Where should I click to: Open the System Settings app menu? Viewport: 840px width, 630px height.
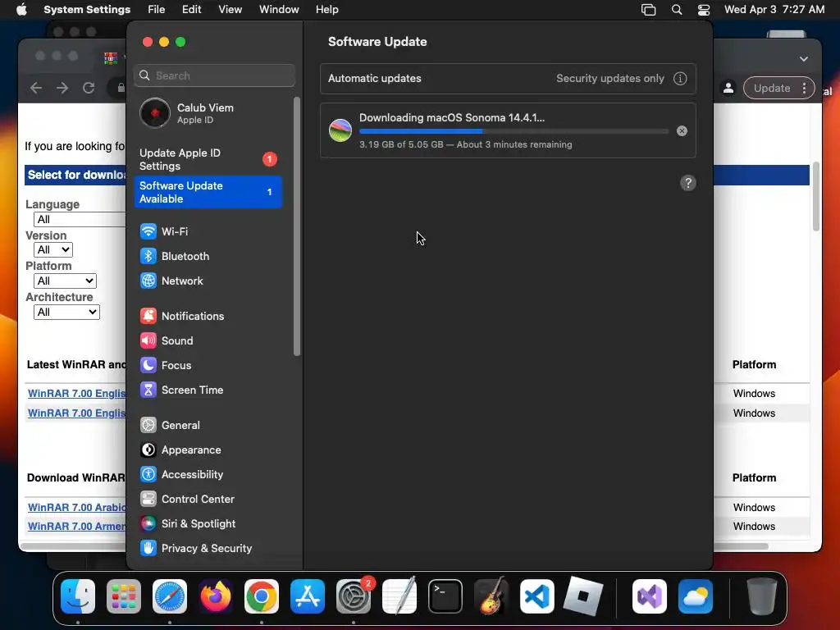tap(87, 10)
